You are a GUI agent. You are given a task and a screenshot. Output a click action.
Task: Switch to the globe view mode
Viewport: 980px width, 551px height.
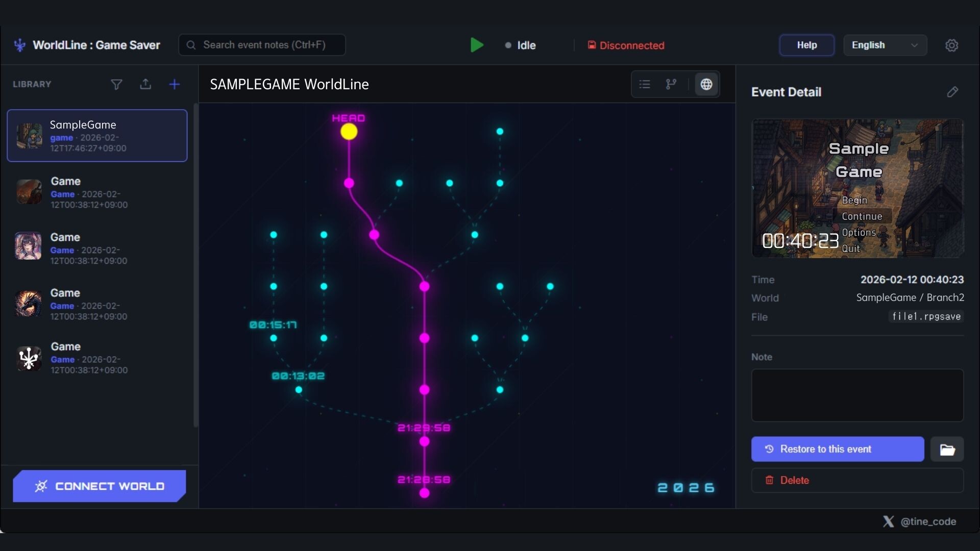[706, 84]
